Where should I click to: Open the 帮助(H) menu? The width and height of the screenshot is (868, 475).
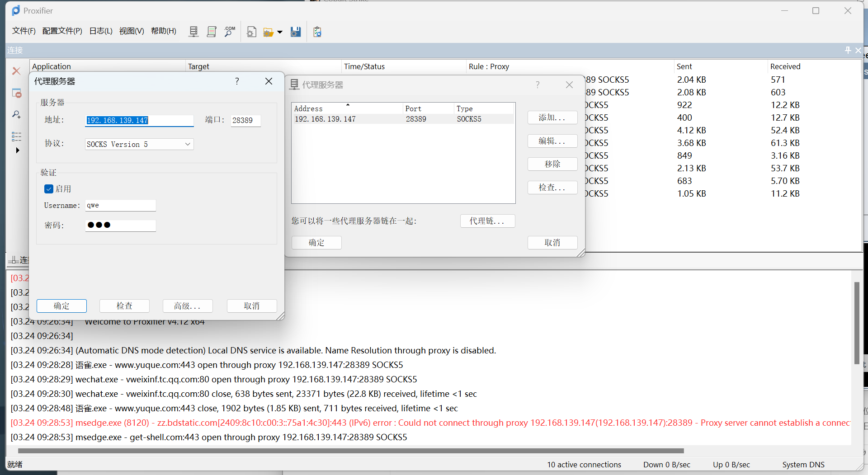[164, 31]
